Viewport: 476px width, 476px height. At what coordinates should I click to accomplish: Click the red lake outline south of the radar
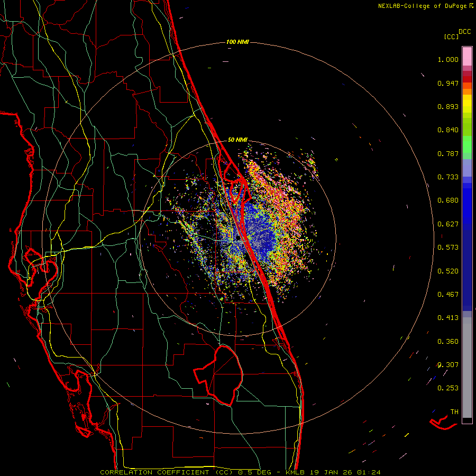(x=218, y=376)
